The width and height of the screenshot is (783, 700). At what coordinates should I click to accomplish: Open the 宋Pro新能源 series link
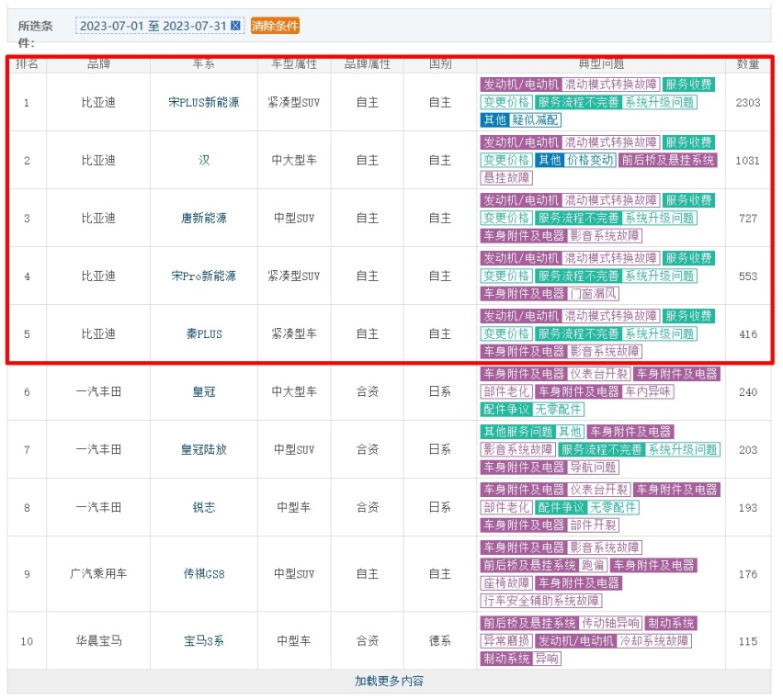point(202,276)
